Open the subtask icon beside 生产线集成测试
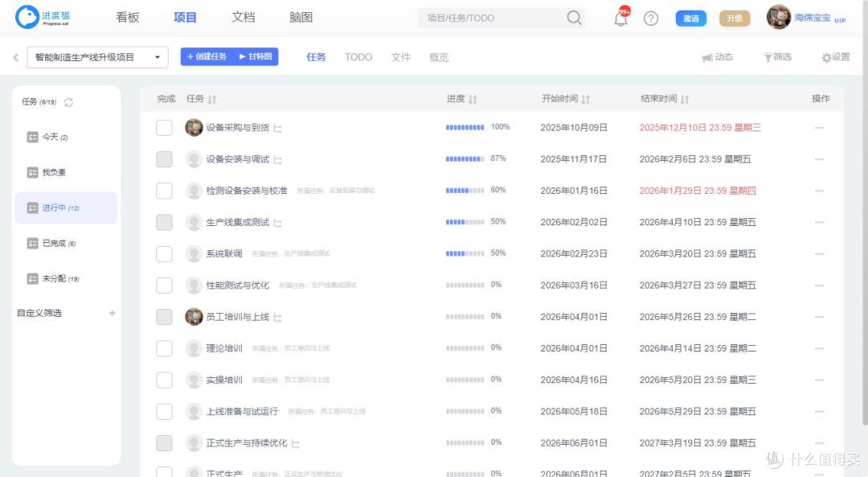This screenshot has height=477, width=868. pyautogui.click(x=278, y=223)
